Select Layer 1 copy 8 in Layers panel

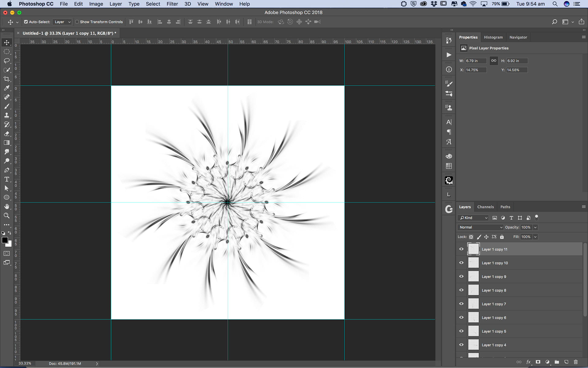click(494, 290)
